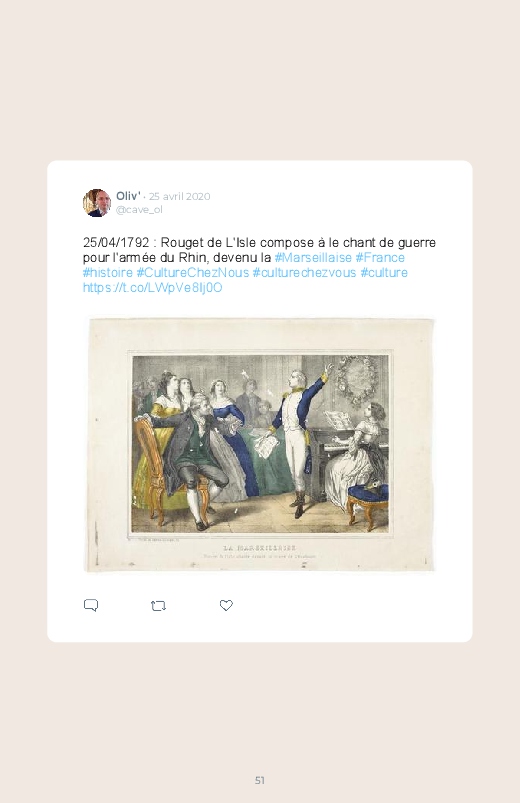Like the tweet with the heart icon
520x803 pixels.
226,605
